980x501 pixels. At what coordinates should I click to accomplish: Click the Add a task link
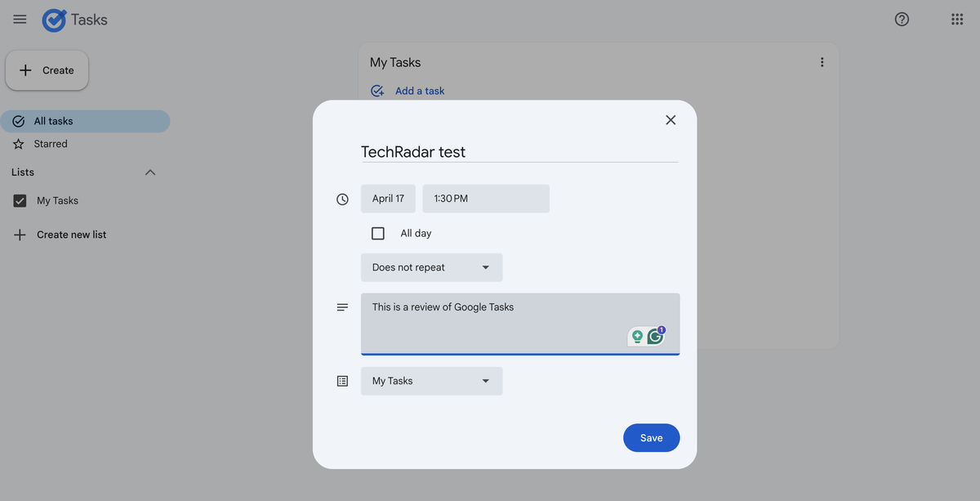coord(419,90)
